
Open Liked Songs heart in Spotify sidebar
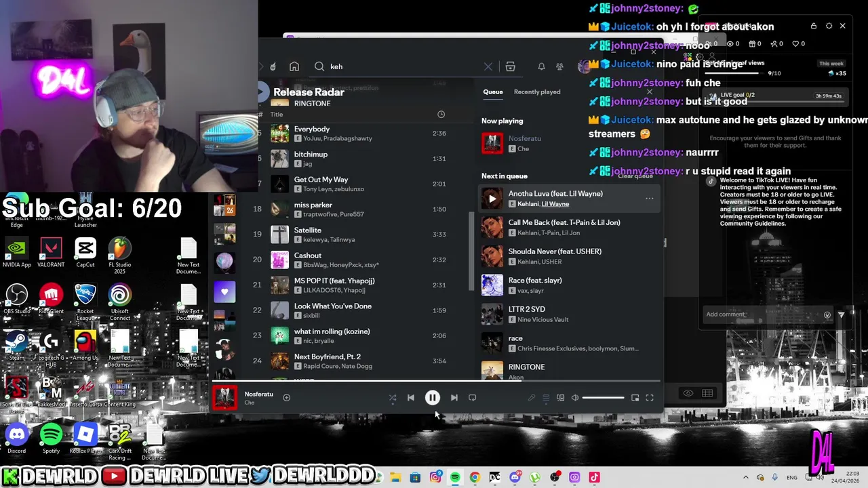click(224, 292)
